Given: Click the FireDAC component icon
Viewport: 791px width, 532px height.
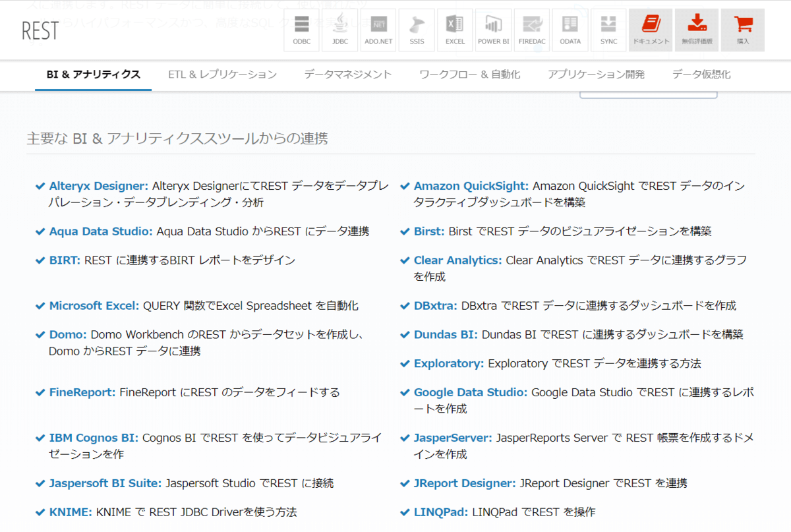Looking at the screenshot, I should 532,30.
